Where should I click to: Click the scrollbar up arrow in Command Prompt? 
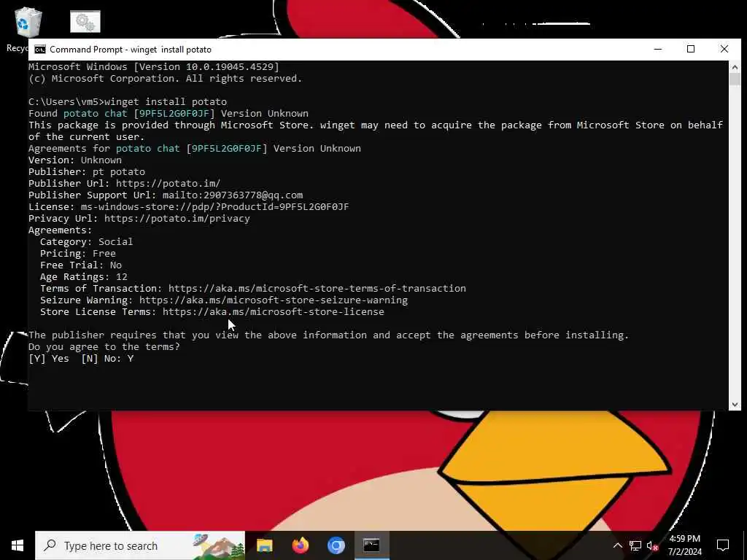[734, 67]
